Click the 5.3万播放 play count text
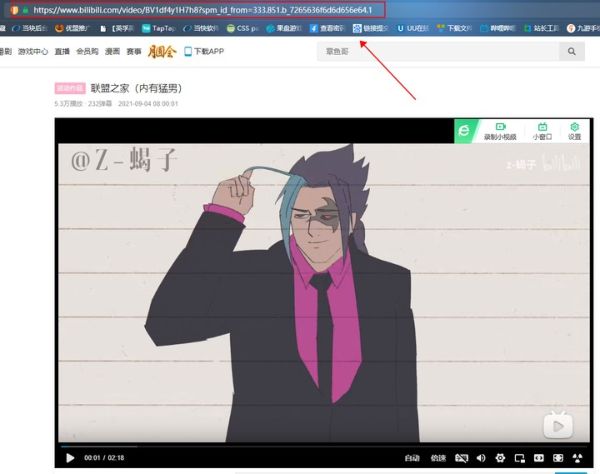The height and width of the screenshot is (474, 600). pos(68,104)
